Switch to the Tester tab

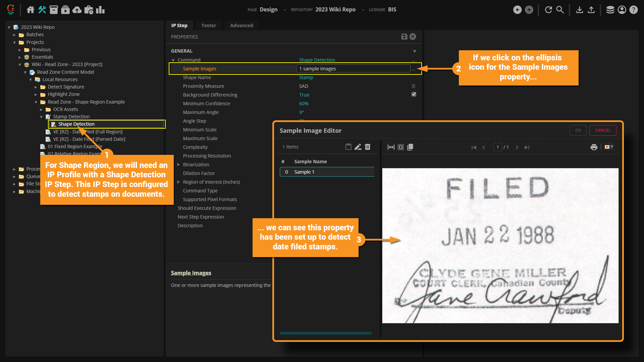click(209, 25)
